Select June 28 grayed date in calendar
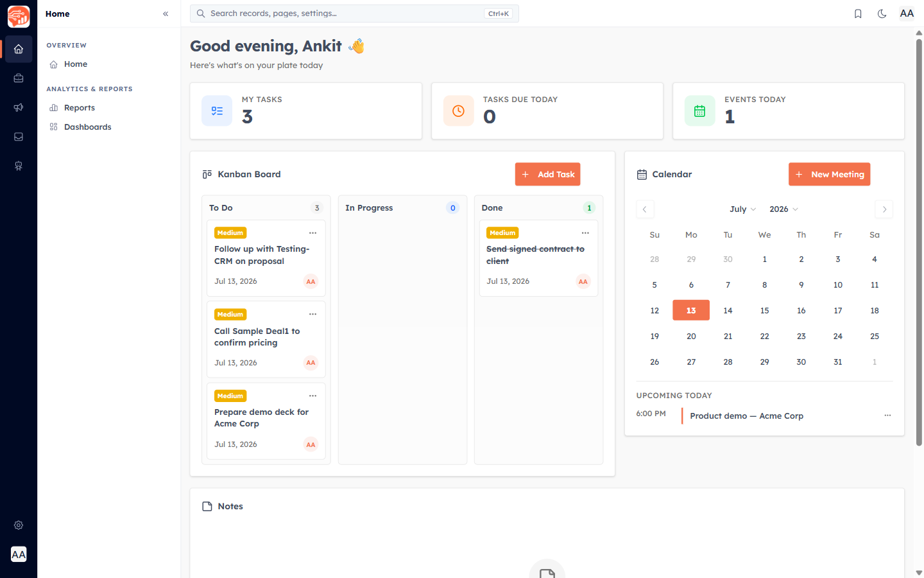This screenshot has height=578, width=924. [654, 259]
